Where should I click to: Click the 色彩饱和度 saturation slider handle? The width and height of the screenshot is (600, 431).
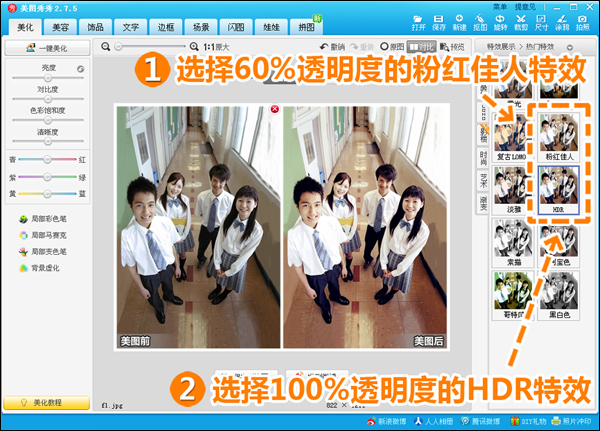click(48, 120)
